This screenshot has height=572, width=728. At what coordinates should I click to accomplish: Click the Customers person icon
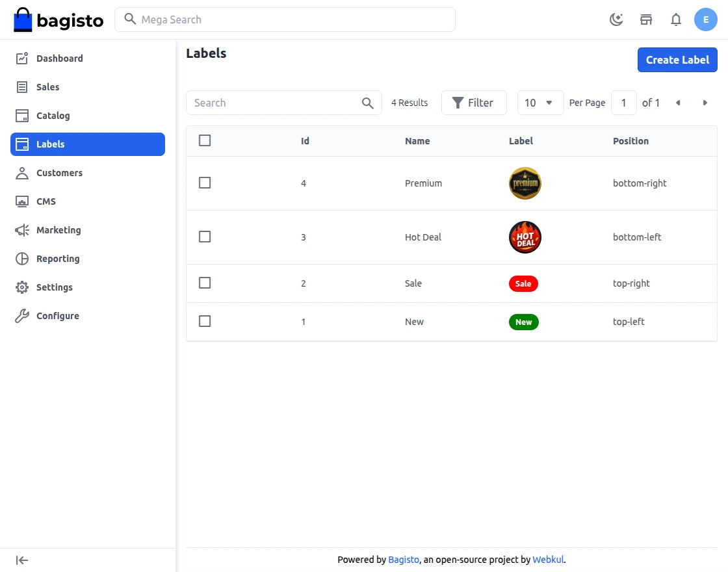pos(22,173)
